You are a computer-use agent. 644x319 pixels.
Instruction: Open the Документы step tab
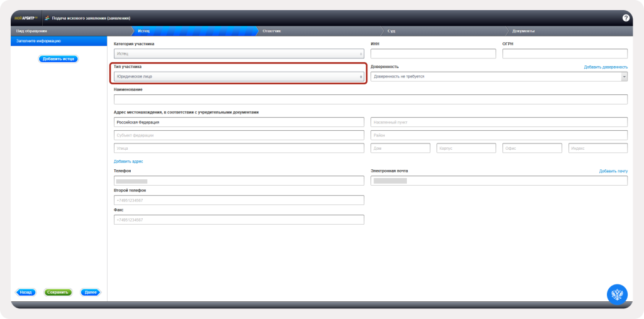point(523,31)
